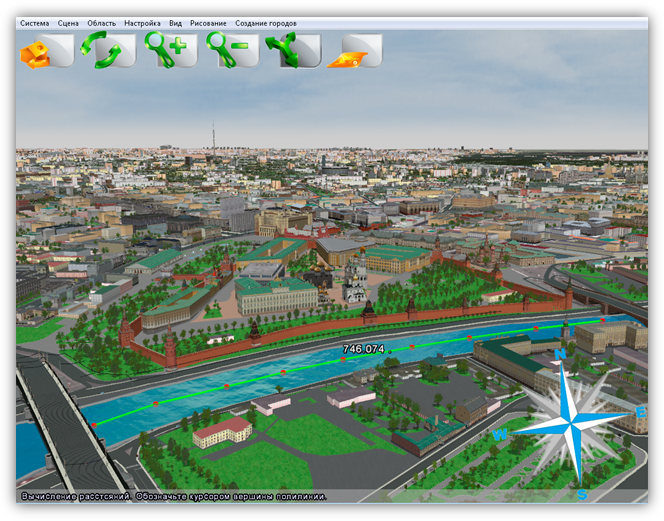Open the Вид menu
Screen dimensions: 664x521
coord(176,22)
